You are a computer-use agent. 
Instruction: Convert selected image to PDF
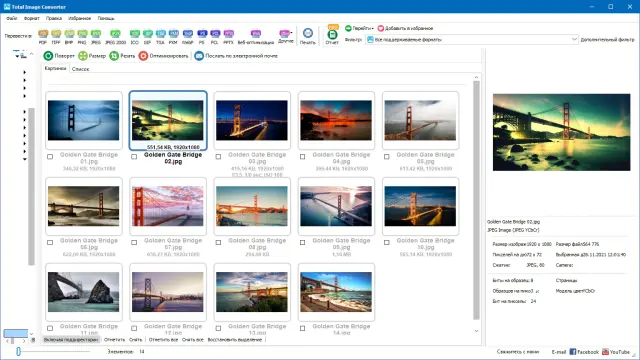click(43, 36)
